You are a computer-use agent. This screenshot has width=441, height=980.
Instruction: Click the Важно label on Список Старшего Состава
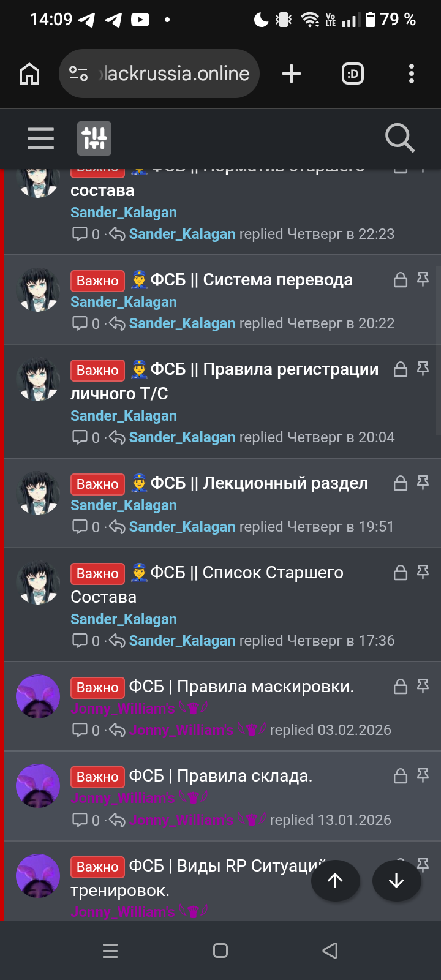(97, 573)
